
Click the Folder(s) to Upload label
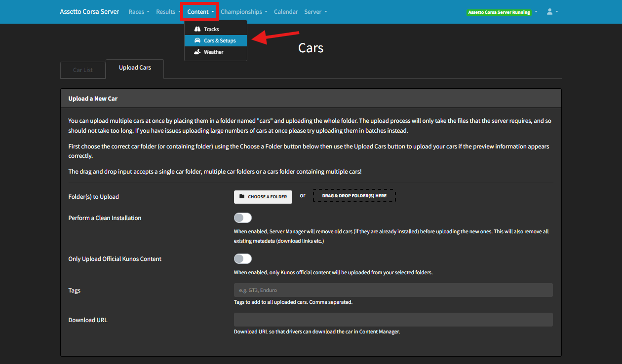coord(94,196)
